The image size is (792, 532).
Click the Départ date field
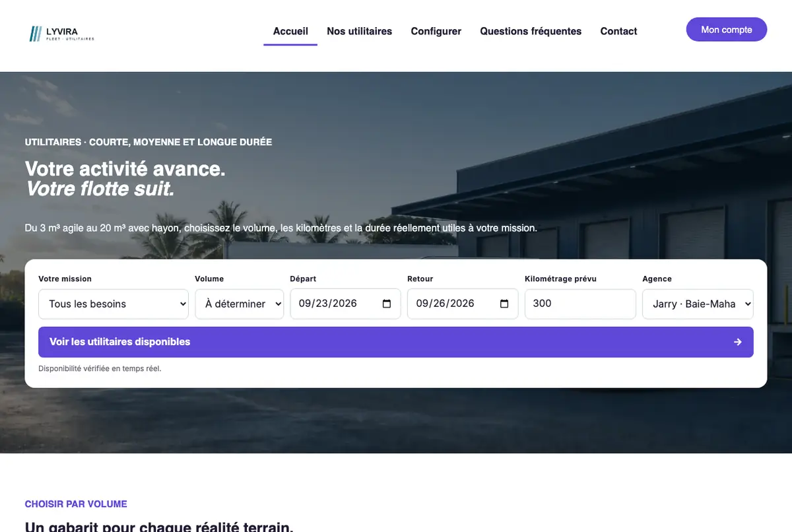click(345, 304)
